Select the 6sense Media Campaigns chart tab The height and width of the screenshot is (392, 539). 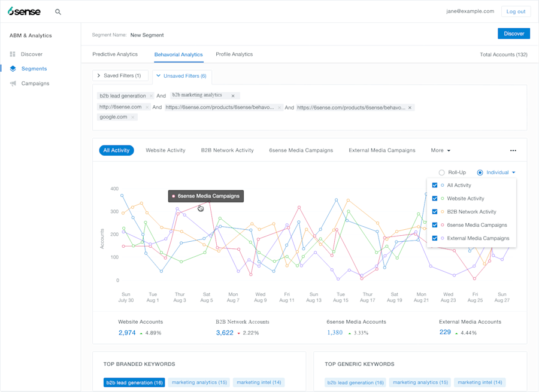pyautogui.click(x=301, y=150)
